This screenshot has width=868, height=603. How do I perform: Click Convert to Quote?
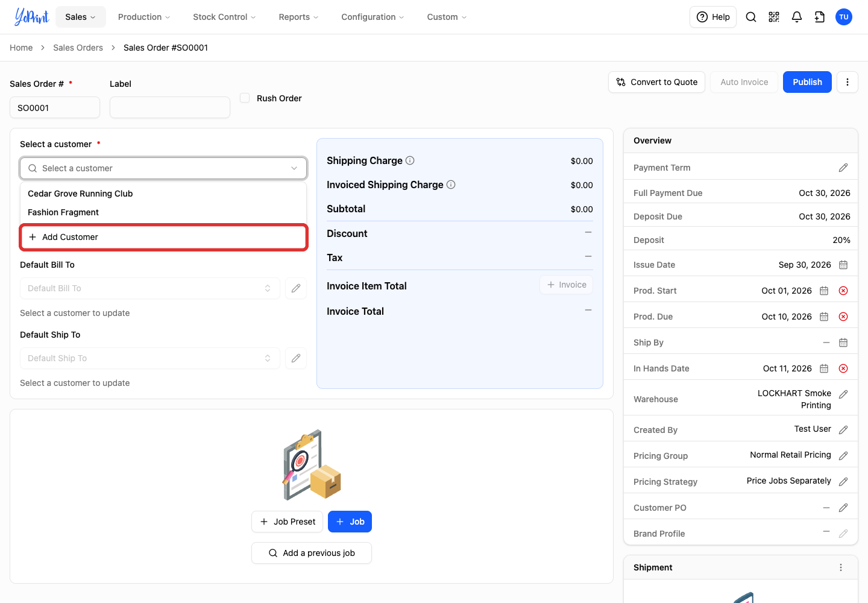pos(657,82)
